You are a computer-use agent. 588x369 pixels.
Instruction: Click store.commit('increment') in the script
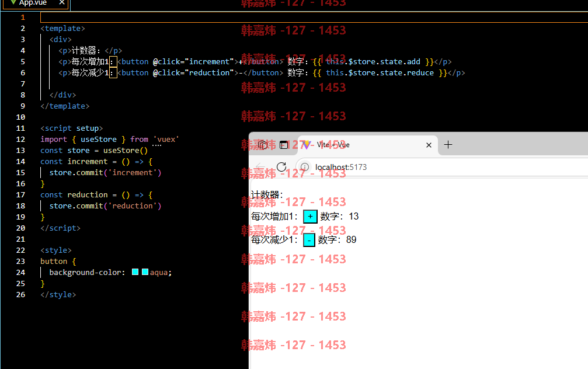(105, 173)
